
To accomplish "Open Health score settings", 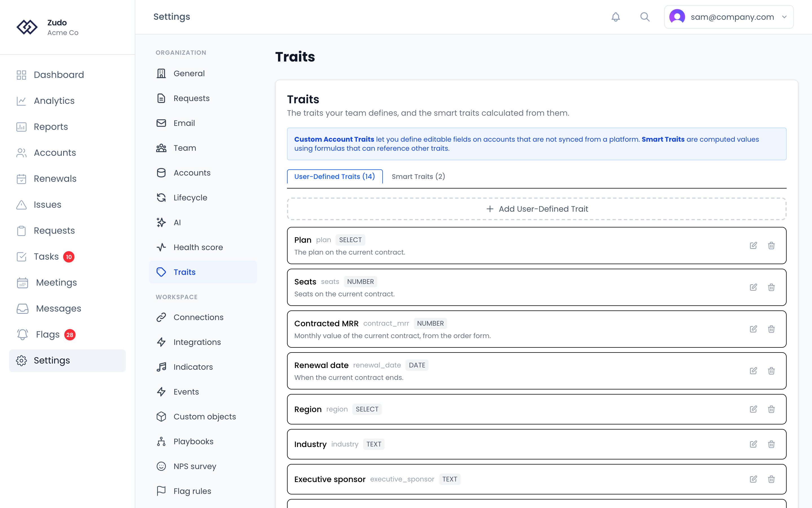I will point(203,247).
